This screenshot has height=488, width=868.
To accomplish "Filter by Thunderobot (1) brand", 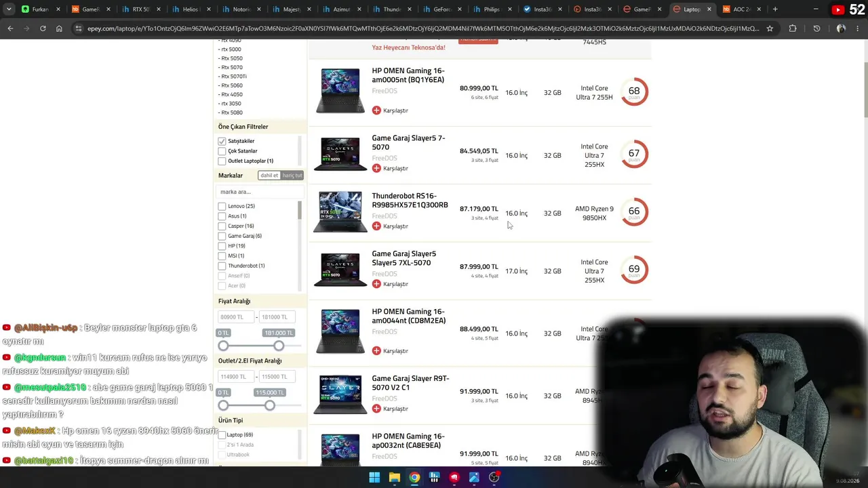I will pos(222,266).
